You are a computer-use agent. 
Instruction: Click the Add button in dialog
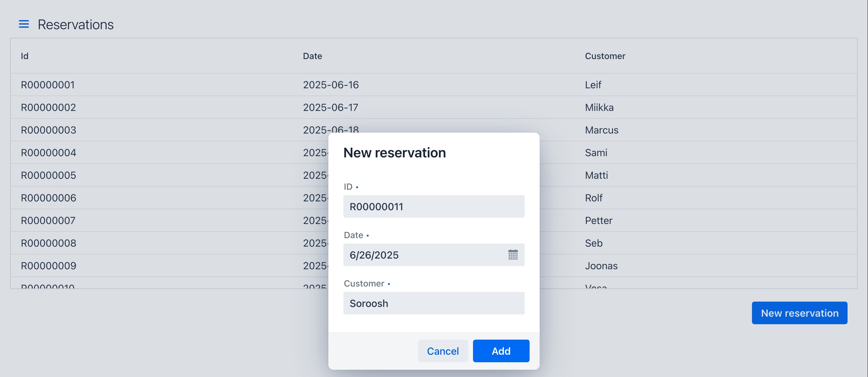click(x=501, y=351)
